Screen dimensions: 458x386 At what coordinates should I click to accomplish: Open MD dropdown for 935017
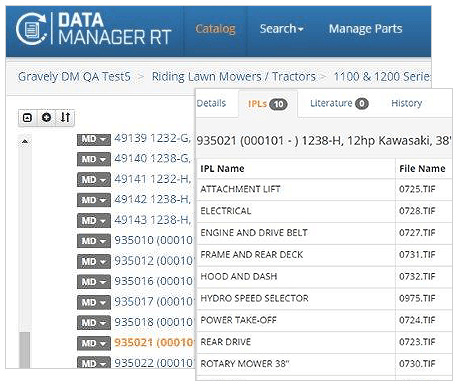pyautogui.click(x=94, y=302)
